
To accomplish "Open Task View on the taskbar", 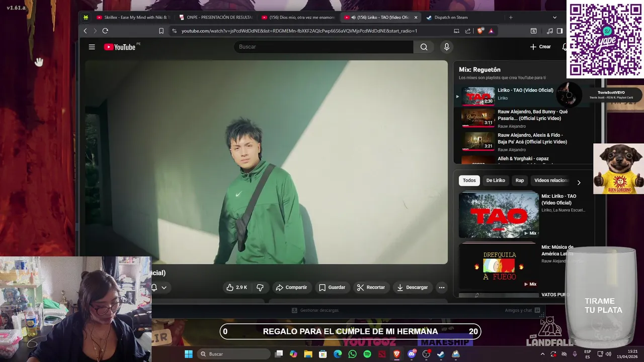I will pyautogui.click(x=279, y=354).
